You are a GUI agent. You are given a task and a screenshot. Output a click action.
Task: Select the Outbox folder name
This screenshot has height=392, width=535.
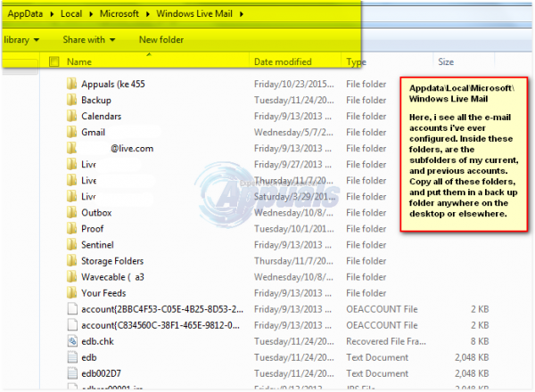pos(96,212)
